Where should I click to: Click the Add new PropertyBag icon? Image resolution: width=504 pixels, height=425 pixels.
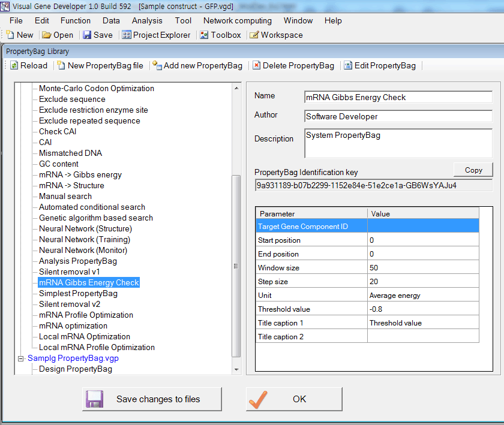click(157, 65)
